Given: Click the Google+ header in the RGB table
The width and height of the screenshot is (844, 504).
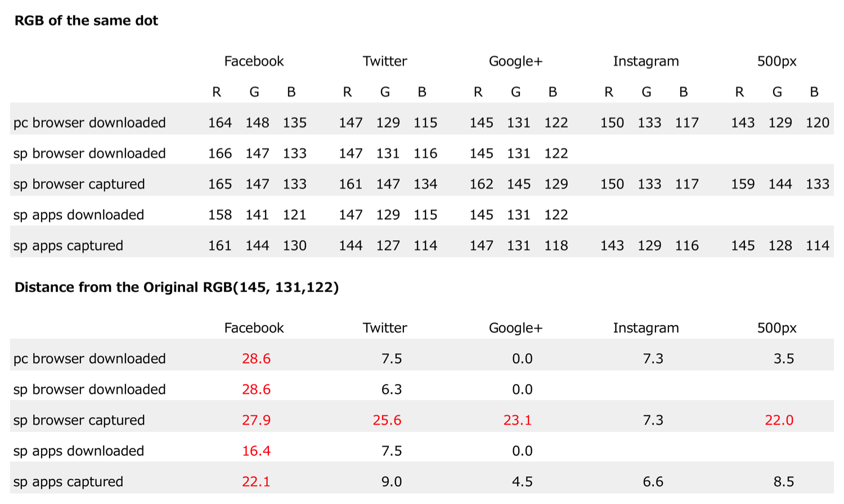Looking at the screenshot, I should tap(515, 61).
